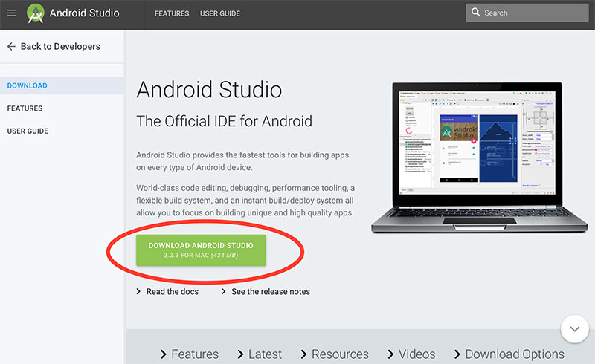
Task: Expand the Features section link
Action: pyautogui.click(x=190, y=354)
